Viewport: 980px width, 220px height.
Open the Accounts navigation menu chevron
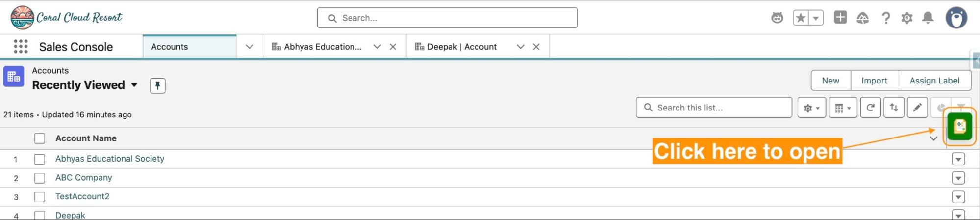250,47
